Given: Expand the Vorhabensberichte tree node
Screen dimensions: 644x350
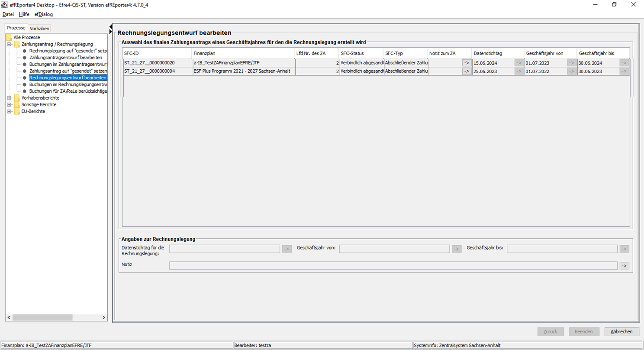Looking at the screenshot, I should (x=9, y=98).
